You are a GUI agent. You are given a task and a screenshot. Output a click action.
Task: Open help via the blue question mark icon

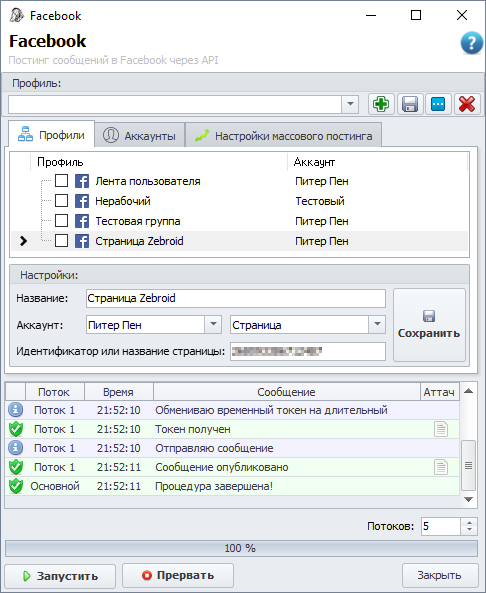[x=471, y=43]
